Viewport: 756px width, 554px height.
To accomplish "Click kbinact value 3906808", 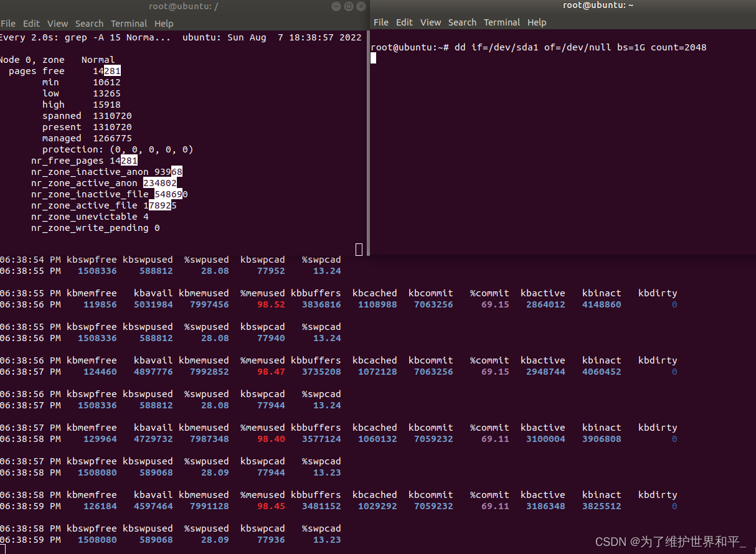I will tap(602, 439).
